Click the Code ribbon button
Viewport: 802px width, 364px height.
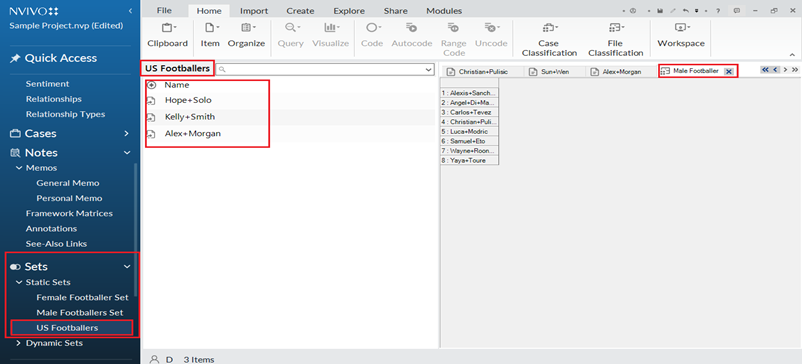point(372,36)
